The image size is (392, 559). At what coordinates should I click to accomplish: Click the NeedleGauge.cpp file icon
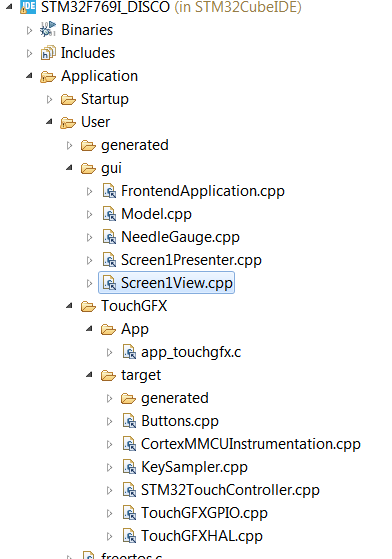pyautogui.click(x=109, y=237)
